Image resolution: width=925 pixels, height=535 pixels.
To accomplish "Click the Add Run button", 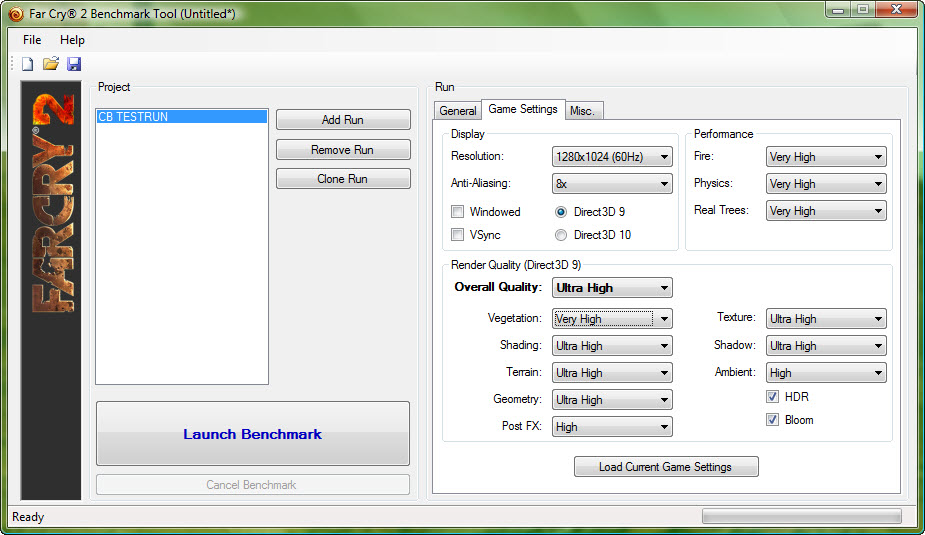I will tap(343, 120).
